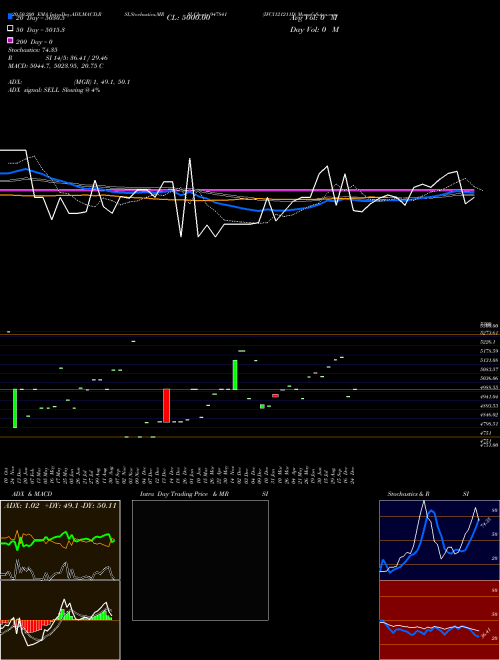Click the tall green candle at chart start

[15, 408]
